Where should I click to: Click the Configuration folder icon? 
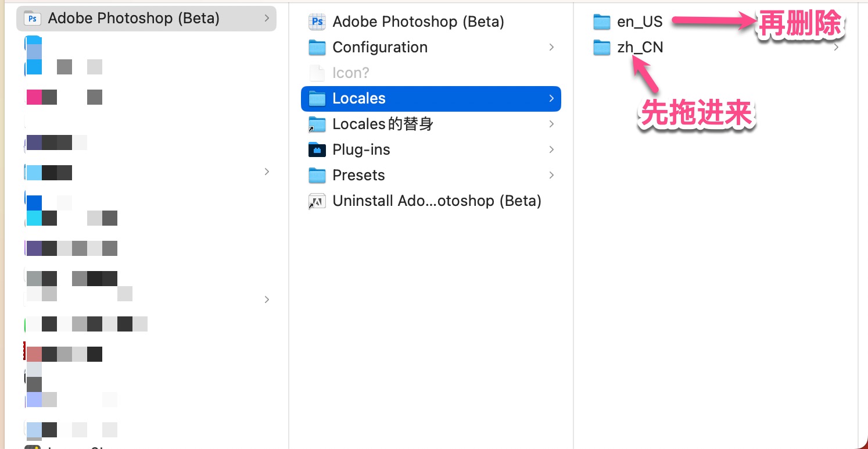[317, 48]
